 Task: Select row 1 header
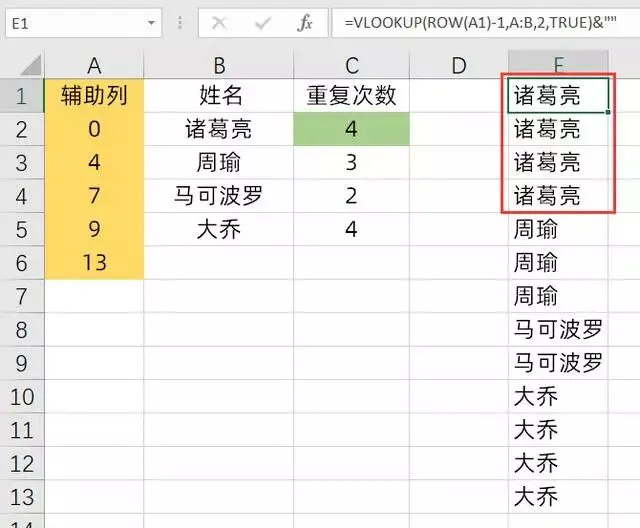coord(22,95)
